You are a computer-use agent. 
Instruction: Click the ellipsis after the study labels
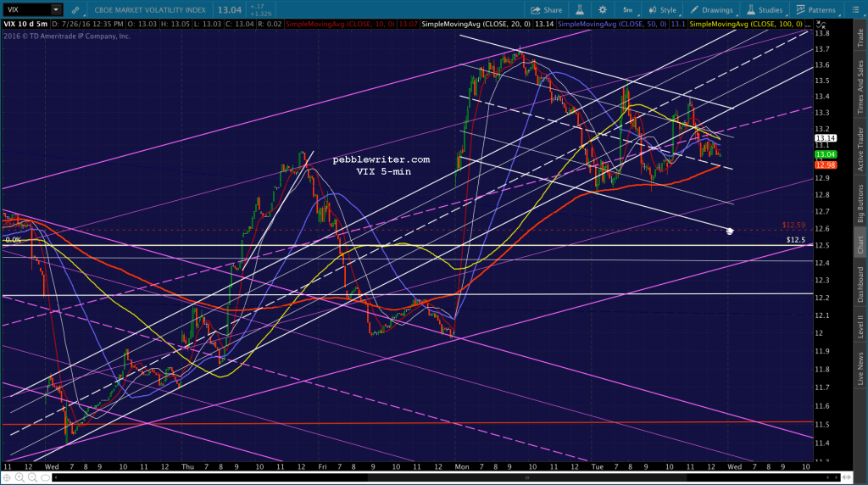click(x=808, y=25)
